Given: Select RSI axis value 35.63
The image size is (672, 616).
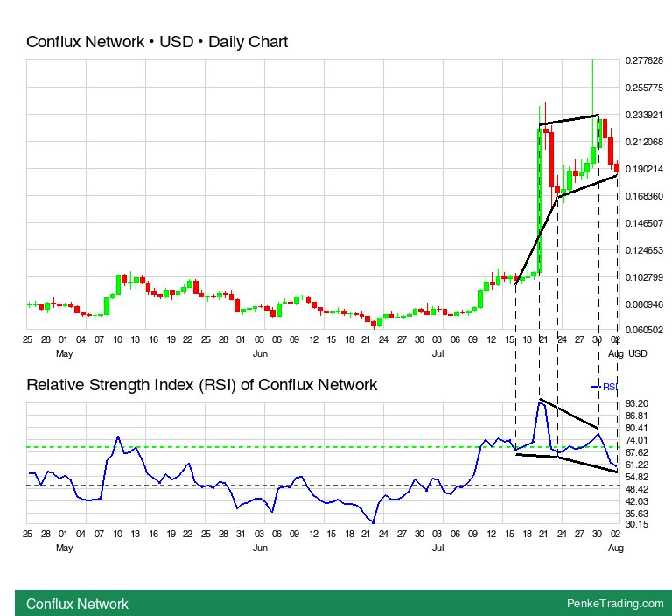Looking at the screenshot, I should (637, 514).
